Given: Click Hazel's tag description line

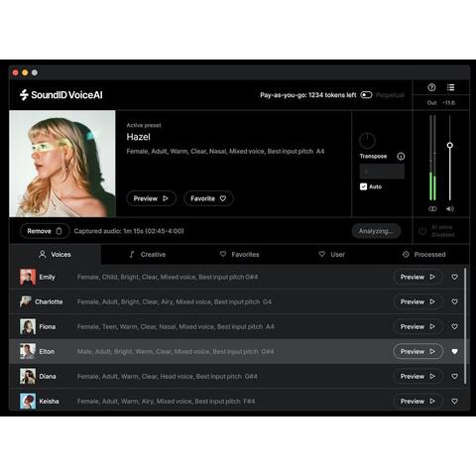Looking at the screenshot, I should pos(225,152).
